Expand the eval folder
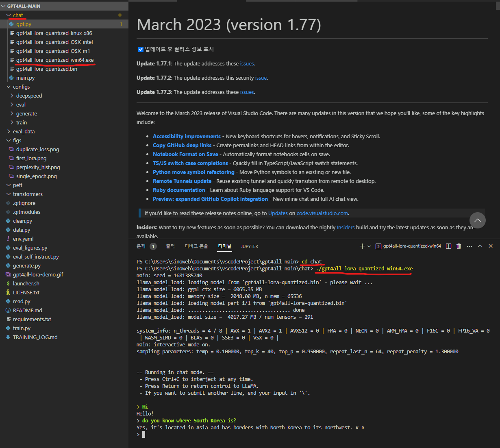Image resolution: width=500 pixels, height=448 pixels. click(12, 104)
